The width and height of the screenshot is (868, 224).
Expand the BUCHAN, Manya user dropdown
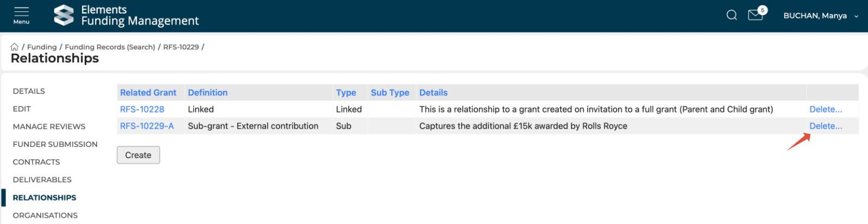click(x=820, y=16)
